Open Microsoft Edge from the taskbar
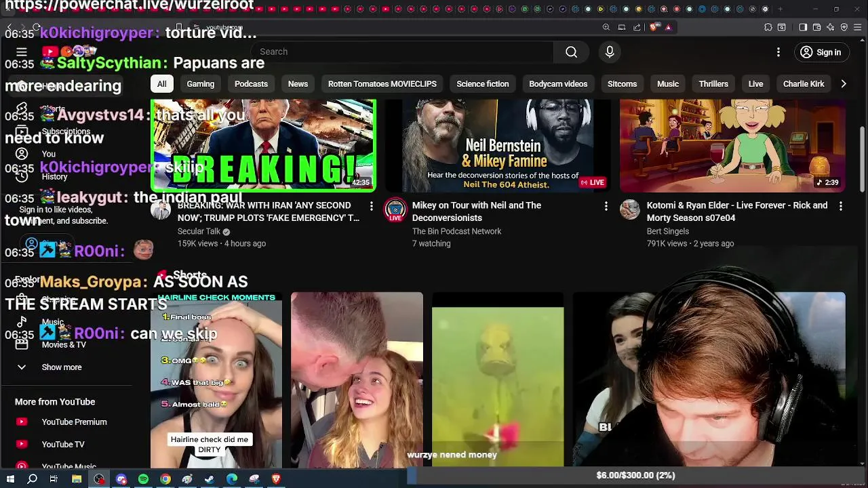The image size is (868, 488). click(232, 479)
